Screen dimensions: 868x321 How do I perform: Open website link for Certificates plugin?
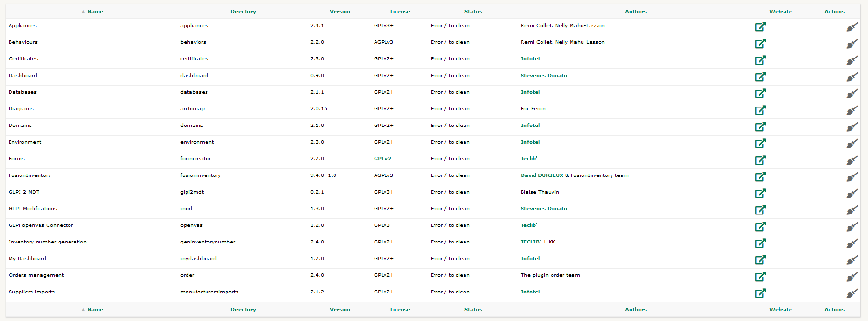coord(760,60)
